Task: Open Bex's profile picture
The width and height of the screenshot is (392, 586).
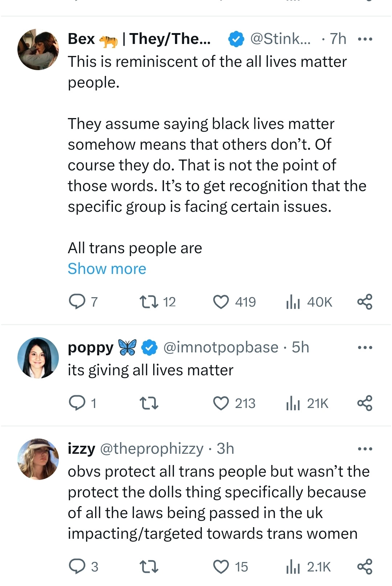Action: (38, 49)
